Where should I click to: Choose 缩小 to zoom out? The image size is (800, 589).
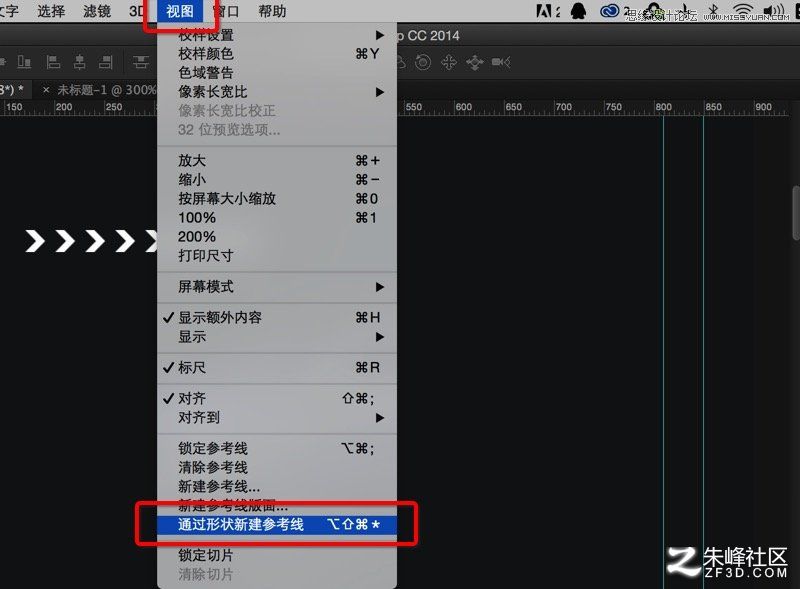click(277, 180)
